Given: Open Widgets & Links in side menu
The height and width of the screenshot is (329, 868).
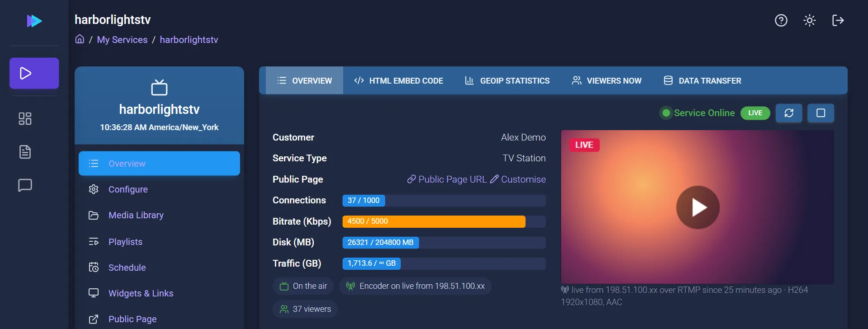Looking at the screenshot, I should pos(159,293).
